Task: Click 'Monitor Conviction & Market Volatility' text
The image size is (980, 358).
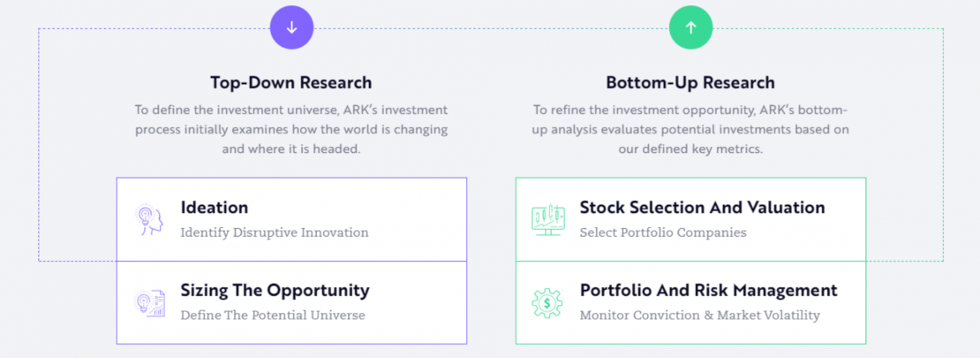Action: pos(699,315)
